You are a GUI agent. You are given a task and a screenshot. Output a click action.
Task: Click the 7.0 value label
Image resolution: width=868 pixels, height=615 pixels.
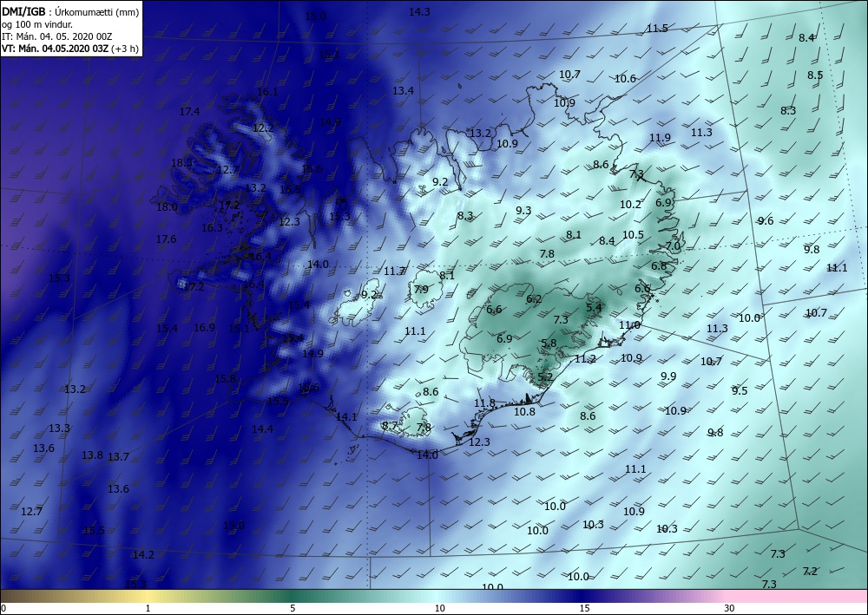point(673,245)
